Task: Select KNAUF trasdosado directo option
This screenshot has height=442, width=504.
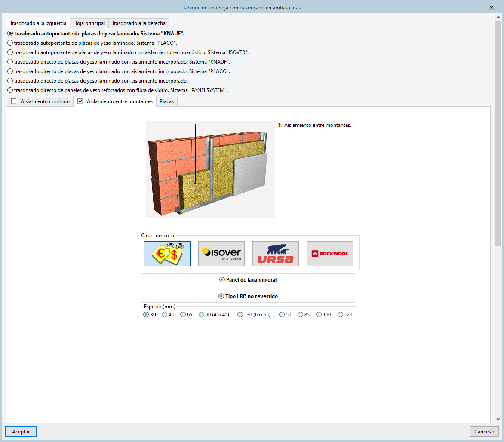Action: point(119,62)
